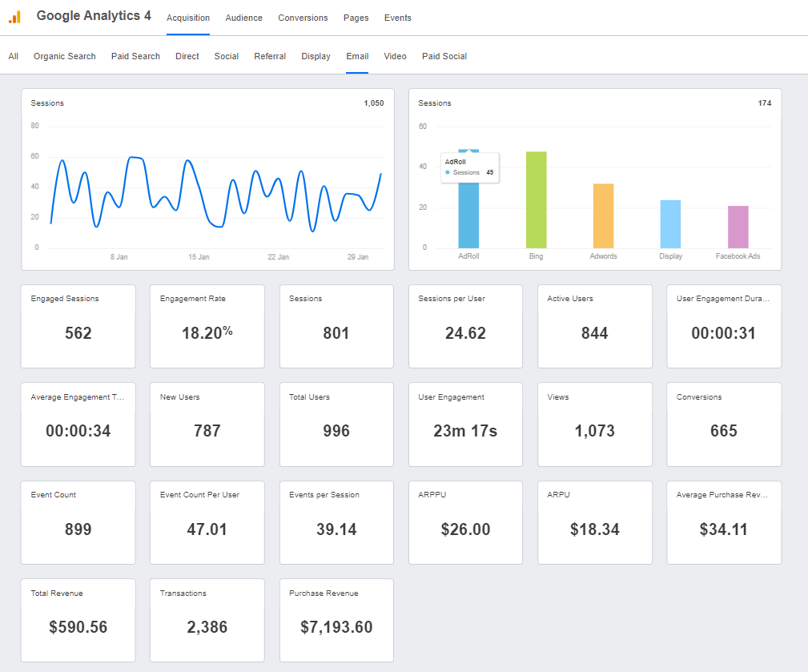Switch to the Audience tab
Screen dimensions: 808x672
[x=243, y=17]
